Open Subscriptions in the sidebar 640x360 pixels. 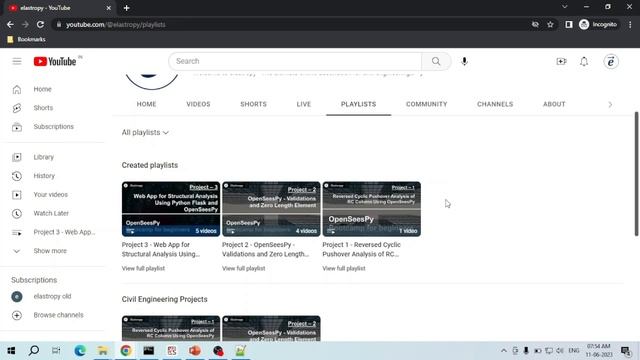[53, 127]
